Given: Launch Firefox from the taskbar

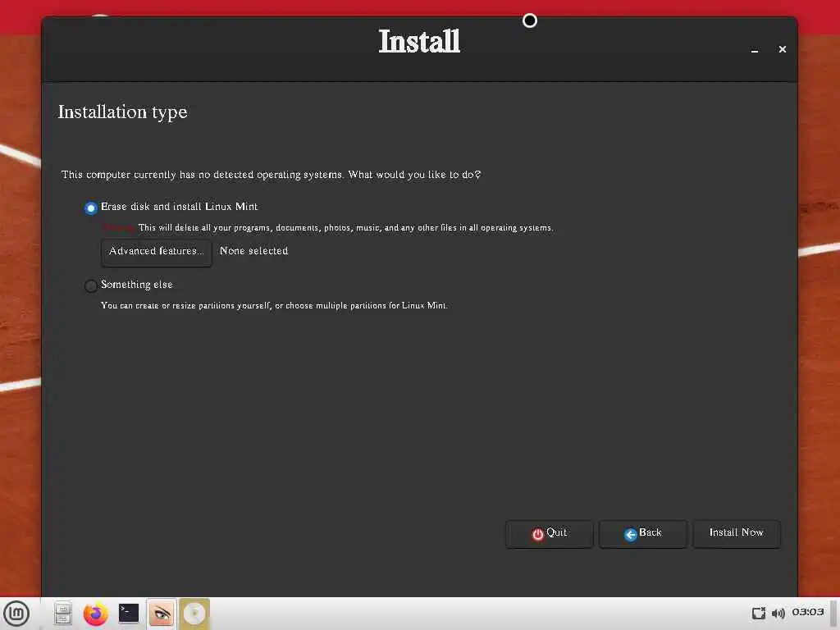Looking at the screenshot, I should 96,614.
